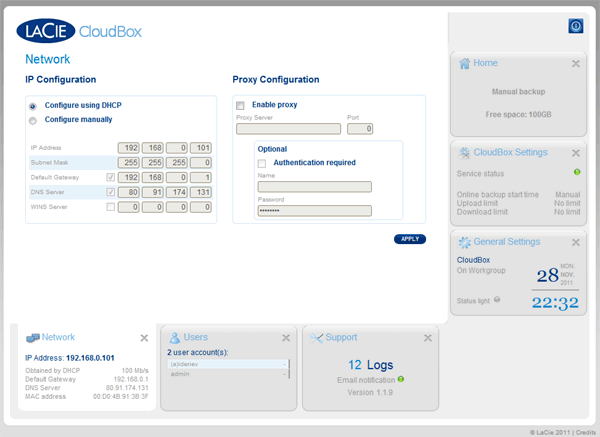Click the green Email notification indicator
The image size is (600, 437).
pyautogui.click(x=401, y=379)
